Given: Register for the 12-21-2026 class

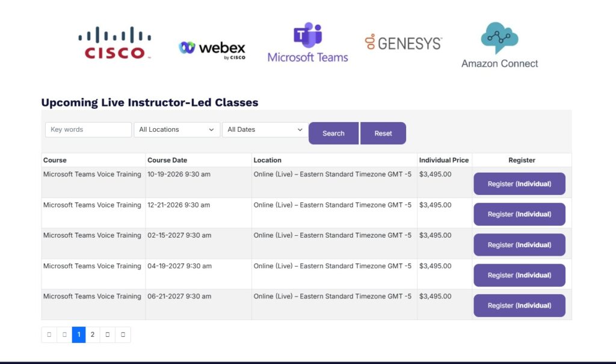Looking at the screenshot, I should click(519, 214).
